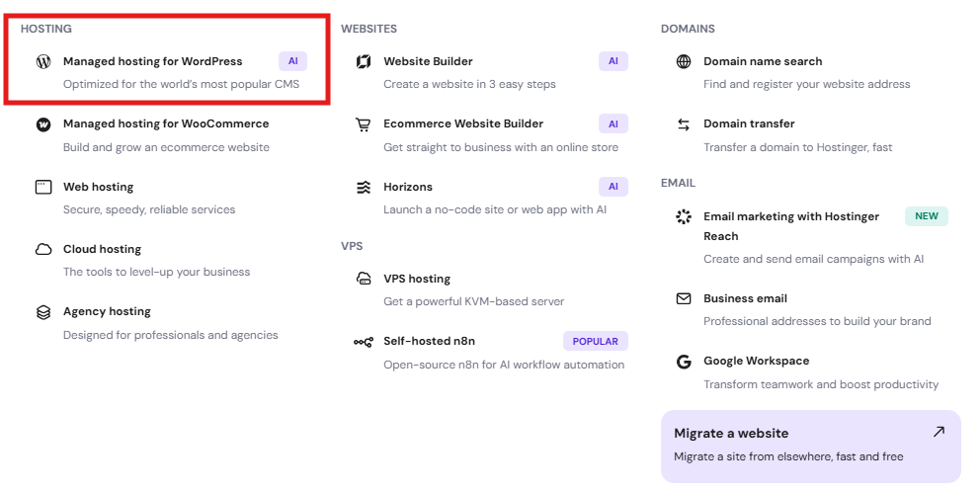Click the Website Builder icon
980x492 pixels.
click(x=364, y=61)
